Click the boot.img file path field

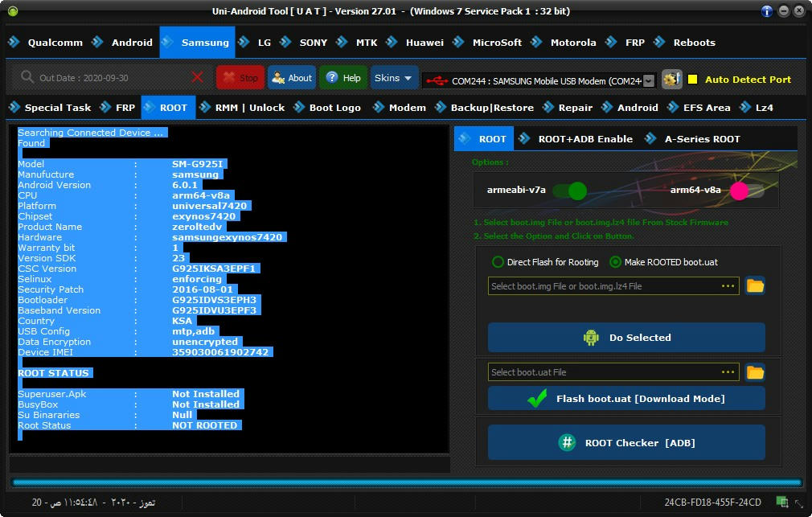(x=613, y=286)
